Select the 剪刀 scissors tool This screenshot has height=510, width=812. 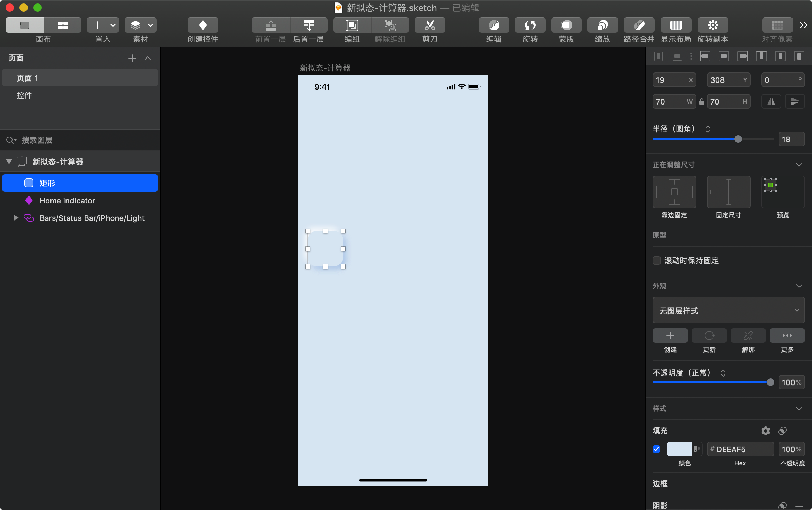coord(430,25)
